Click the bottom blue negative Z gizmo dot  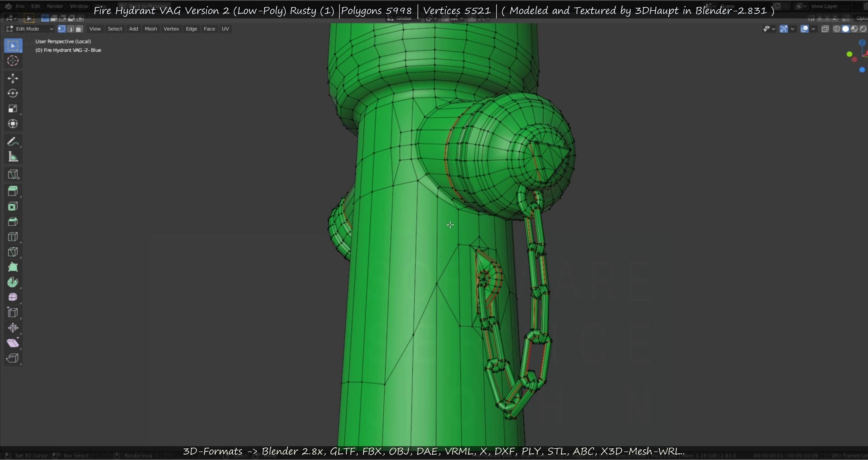click(x=862, y=70)
